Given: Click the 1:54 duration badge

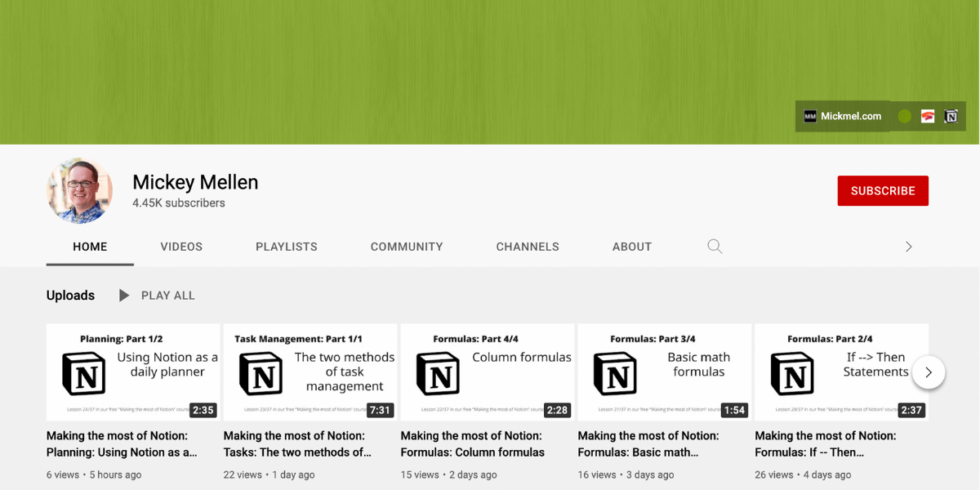Looking at the screenshot, I should 734,410.
